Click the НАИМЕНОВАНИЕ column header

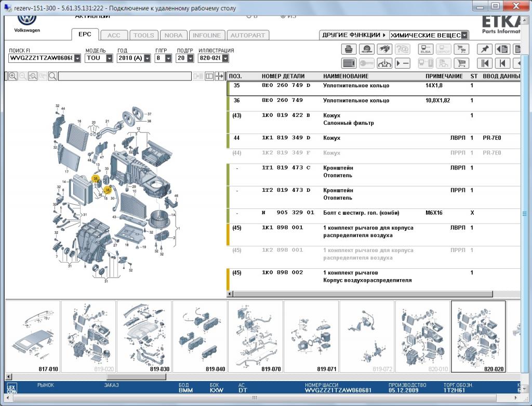[345, 76]
